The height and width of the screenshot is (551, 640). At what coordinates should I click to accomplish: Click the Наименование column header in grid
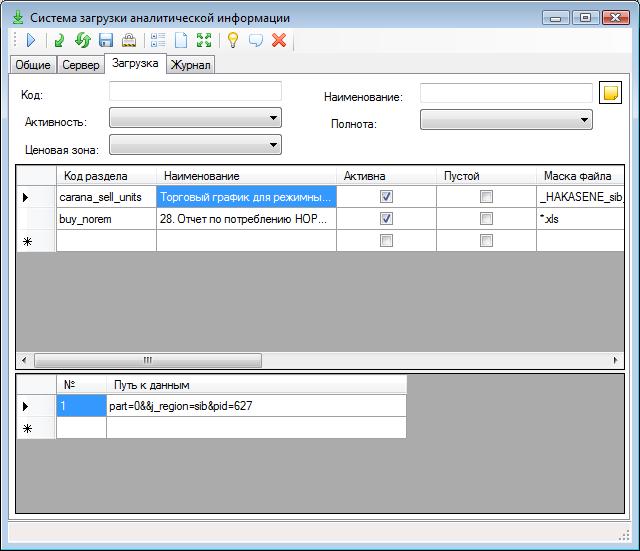[x=246, y=176]
